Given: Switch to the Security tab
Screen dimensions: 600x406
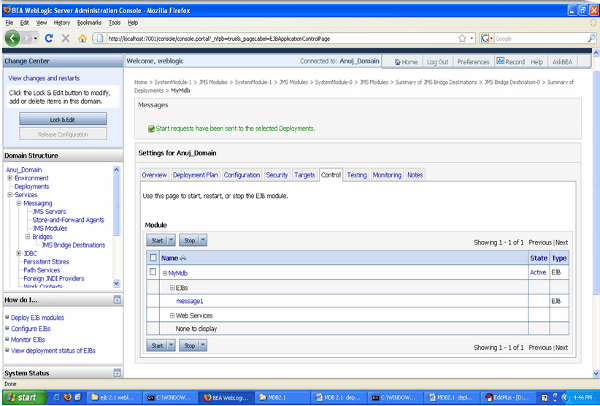Looking at the screenshot, I should tap(277, 175).
